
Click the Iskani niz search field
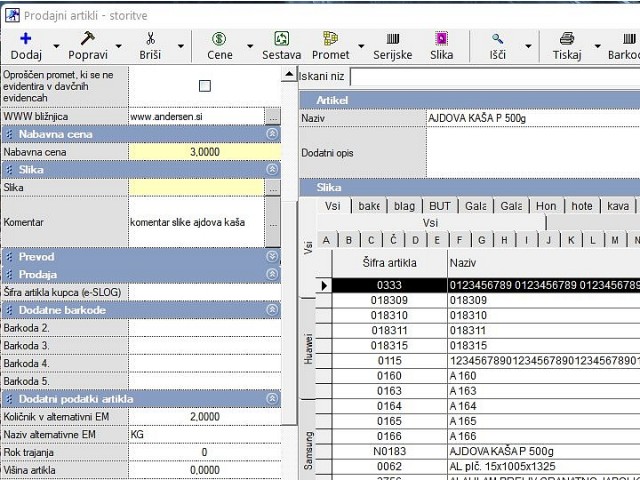(494, 76)
